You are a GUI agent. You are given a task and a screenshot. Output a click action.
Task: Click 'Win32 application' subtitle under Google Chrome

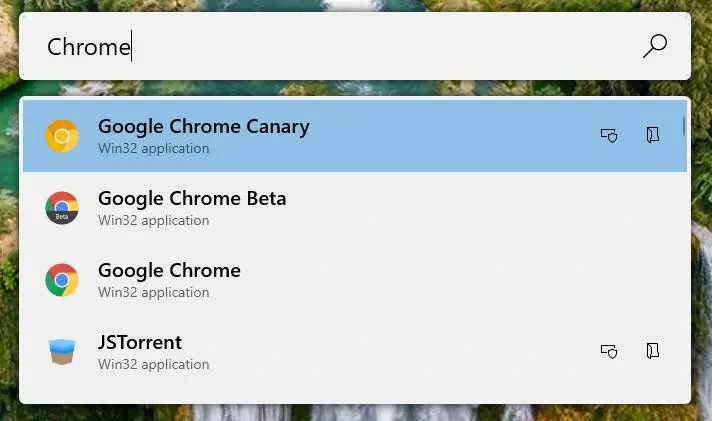(x=153, y=293)
